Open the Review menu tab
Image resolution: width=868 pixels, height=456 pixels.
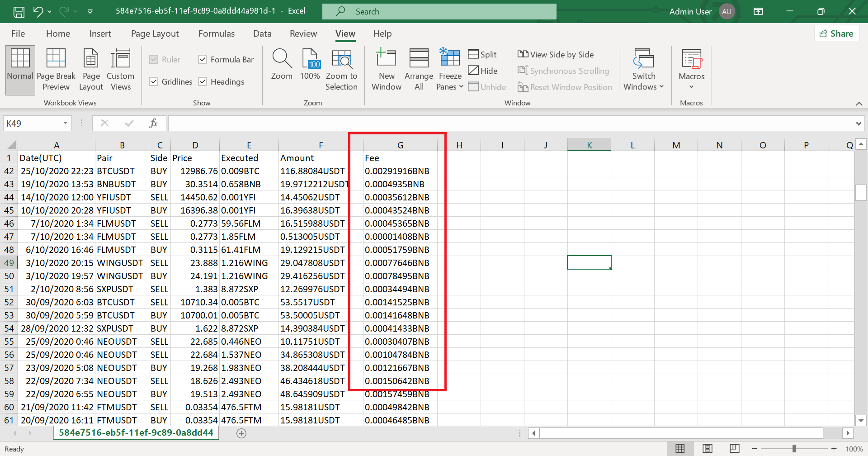[x=303, y=33]
